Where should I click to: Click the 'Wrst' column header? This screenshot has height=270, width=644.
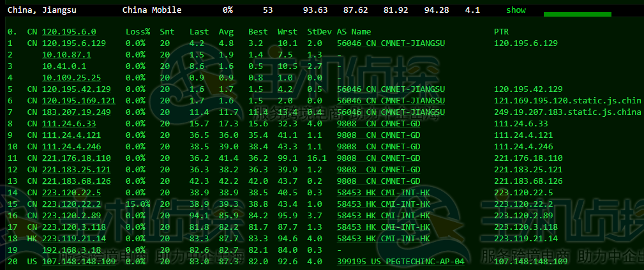[x=287, y=32]
